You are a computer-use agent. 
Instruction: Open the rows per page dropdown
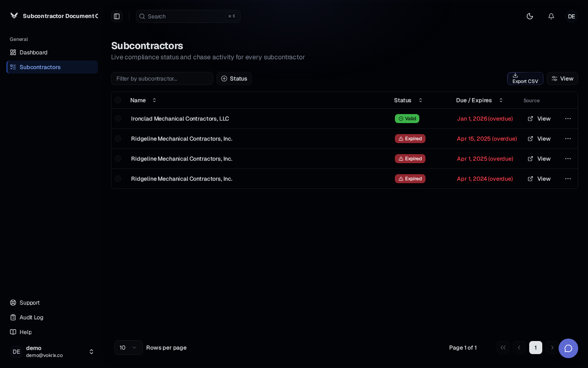click(129, 348)
